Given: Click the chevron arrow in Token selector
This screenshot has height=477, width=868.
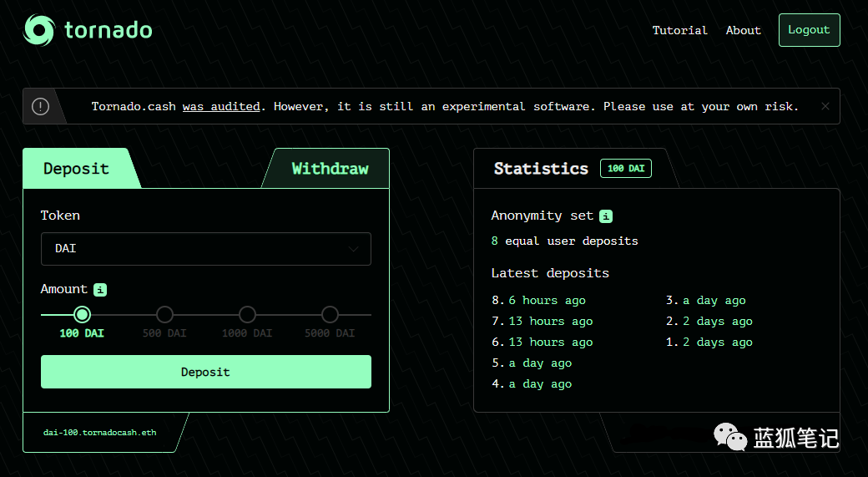Looking at the screenshot, I should pos(353,249).
